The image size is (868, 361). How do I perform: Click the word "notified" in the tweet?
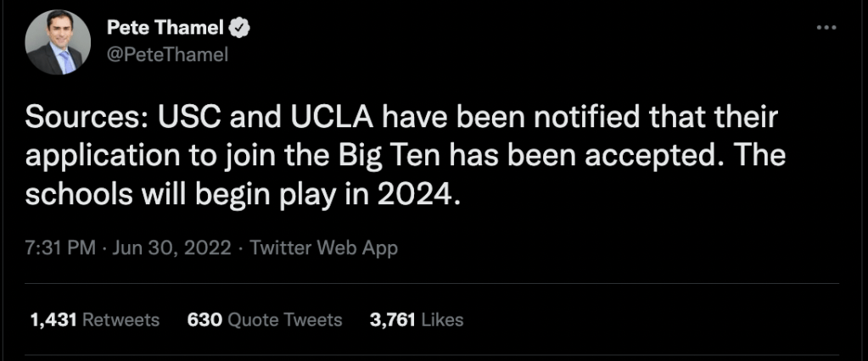point(547,121)
